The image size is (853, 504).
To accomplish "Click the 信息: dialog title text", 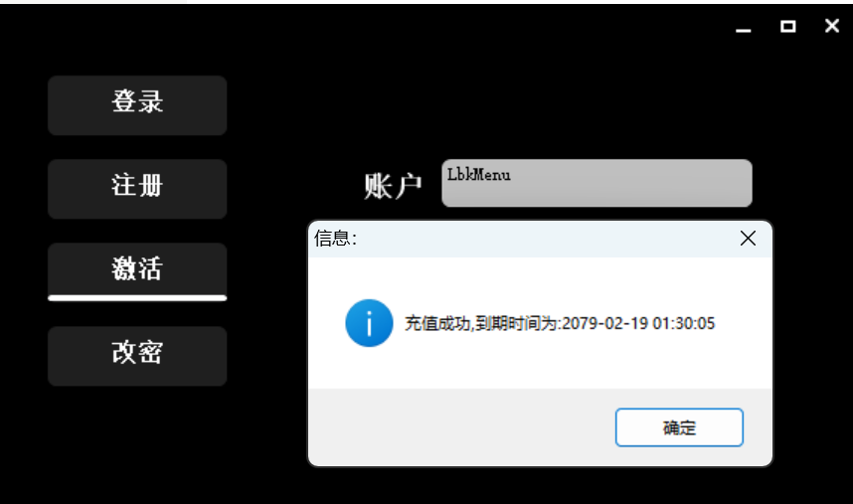I will tap(335, 239).
